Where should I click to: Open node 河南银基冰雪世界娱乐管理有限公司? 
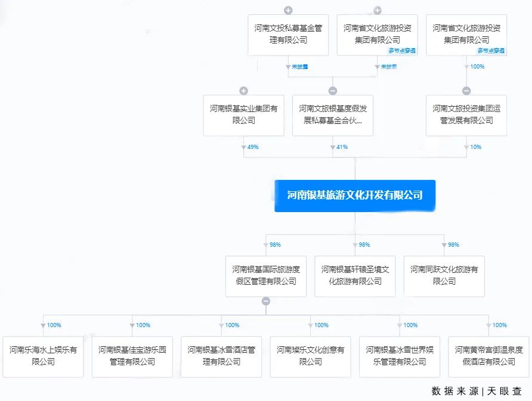pyautogui.click(x=400, y=356)
